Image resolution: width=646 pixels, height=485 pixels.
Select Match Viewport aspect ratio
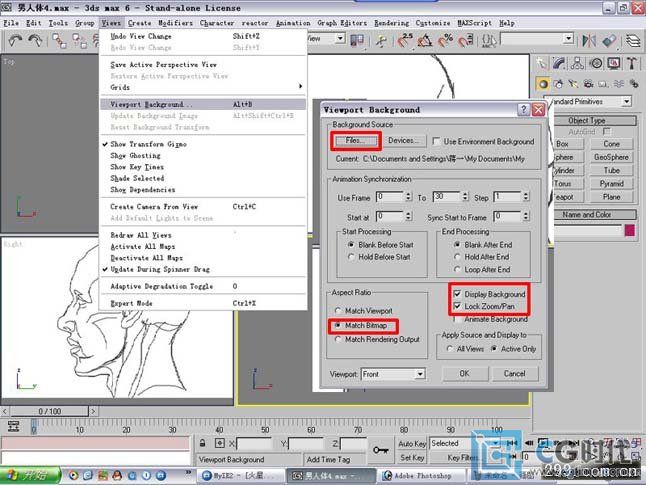pyautogui.click(x=338, y=311)
